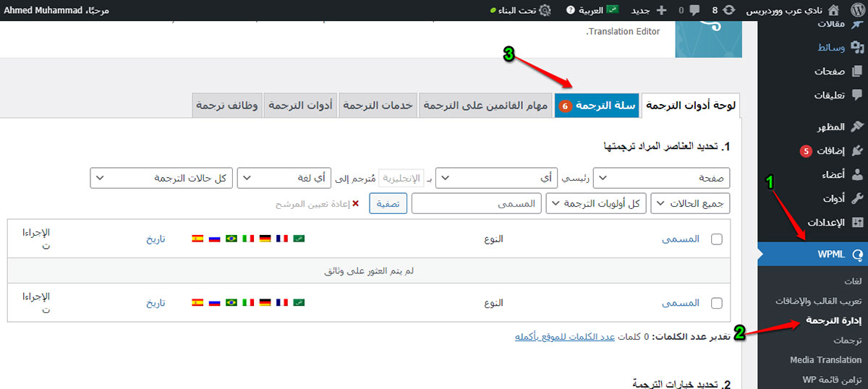Viewport: 868px width, 389px height.
Task: Open the translated-to language dropdown
Action: (x=284, y=178)
